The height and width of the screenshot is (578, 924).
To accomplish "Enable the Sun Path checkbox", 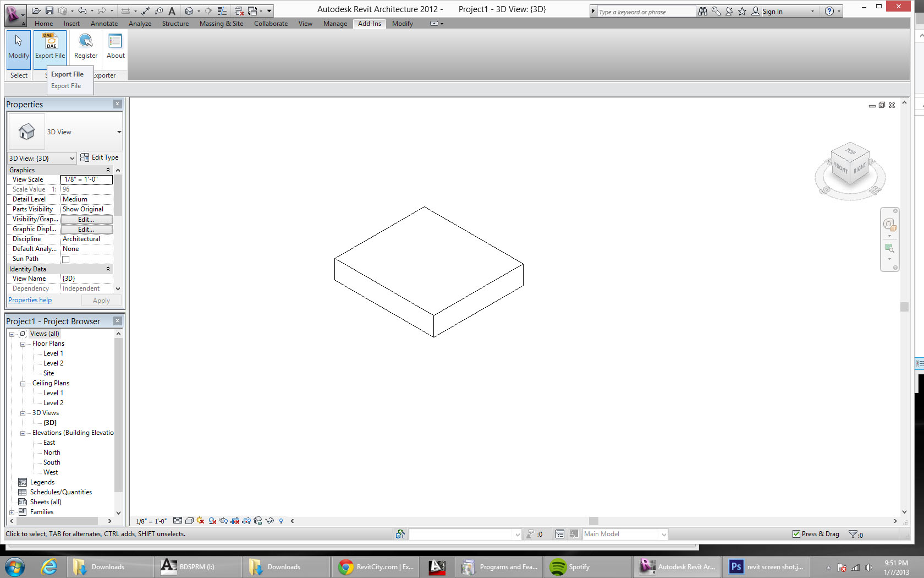I will [x=66, y=259].
